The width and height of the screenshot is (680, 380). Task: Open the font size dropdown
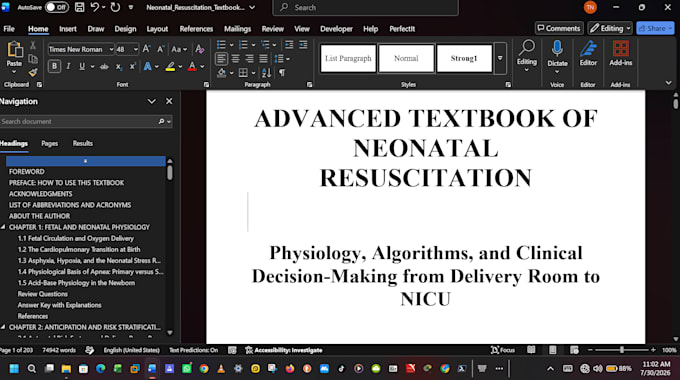coord(136,49)
